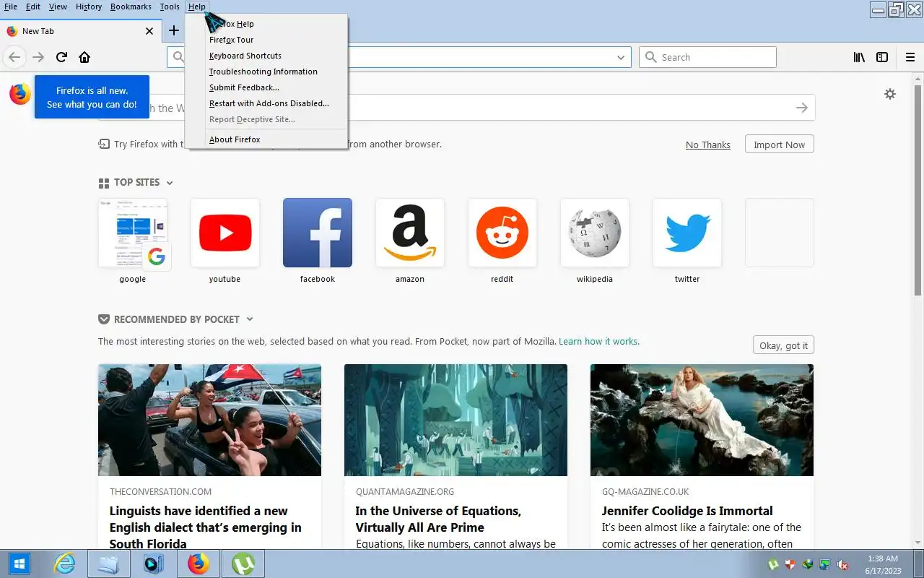Close the New Tab tab
The width and height of the screenshot is (924, 578).
[x=149, y=31]
